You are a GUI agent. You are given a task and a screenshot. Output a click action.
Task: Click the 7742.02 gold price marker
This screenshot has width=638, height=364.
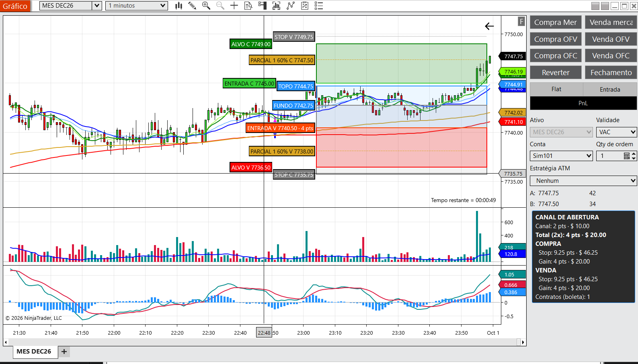[512, 113]
